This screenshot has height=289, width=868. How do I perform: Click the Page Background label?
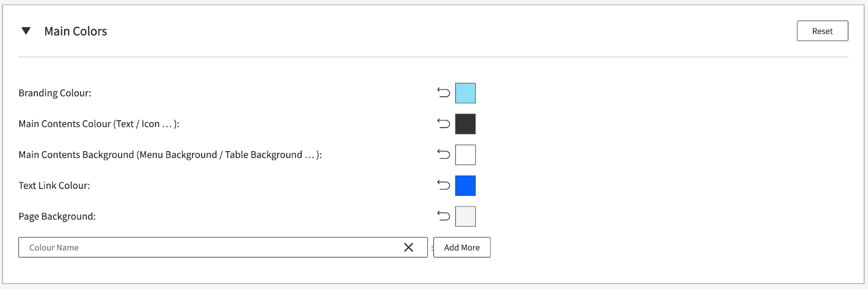pyautogui.click(x=57, y=216)
